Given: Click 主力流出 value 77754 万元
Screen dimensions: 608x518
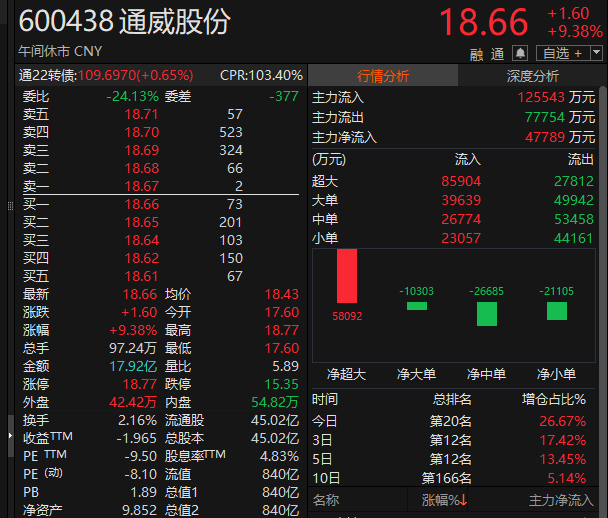Looking at the screenshot, I should click(560, 117).
